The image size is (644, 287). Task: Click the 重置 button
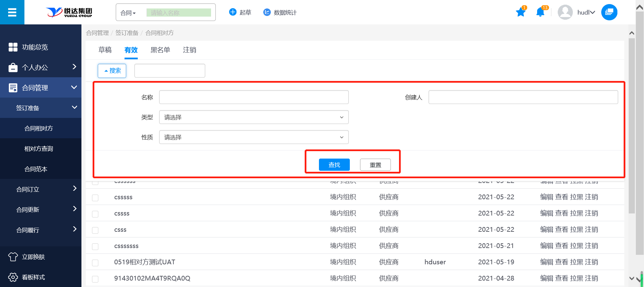[x=375, y=165]
